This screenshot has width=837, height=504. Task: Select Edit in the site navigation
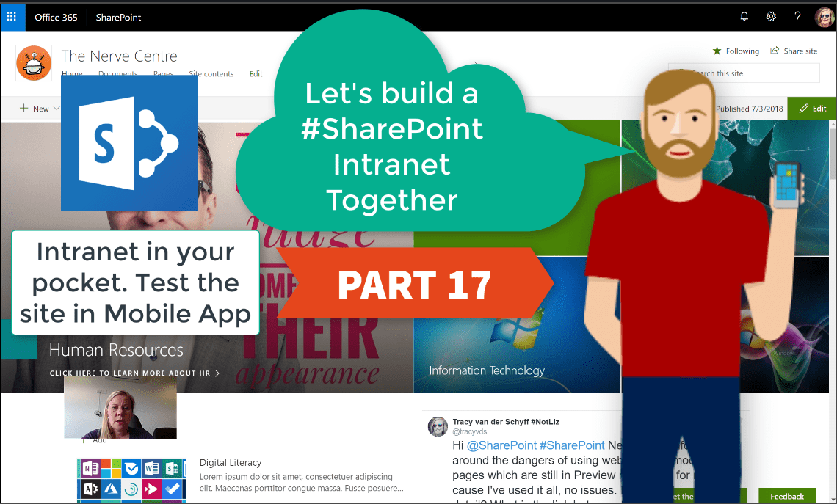click(256, 74)
